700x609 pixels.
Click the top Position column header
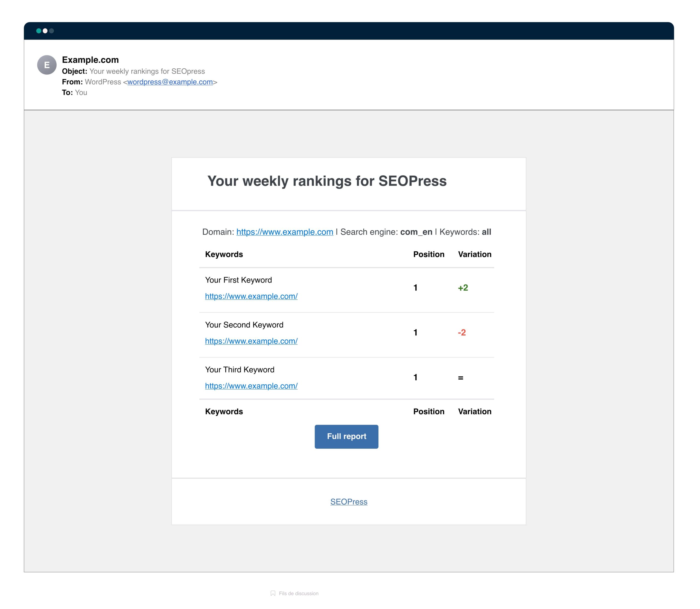coord(429,254)
